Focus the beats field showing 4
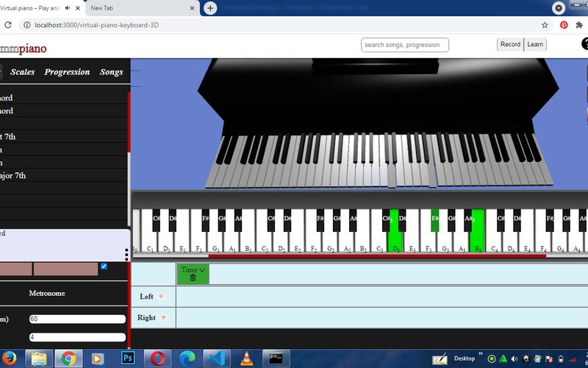 coord(77,337)
